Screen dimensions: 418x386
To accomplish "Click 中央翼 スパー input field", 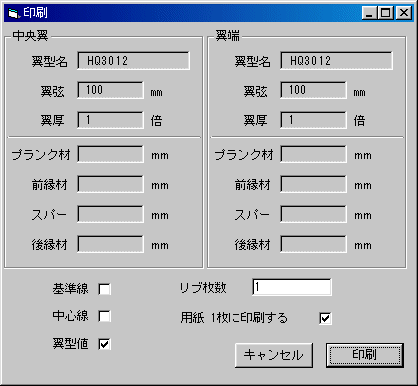I will (x=110, y=214).
